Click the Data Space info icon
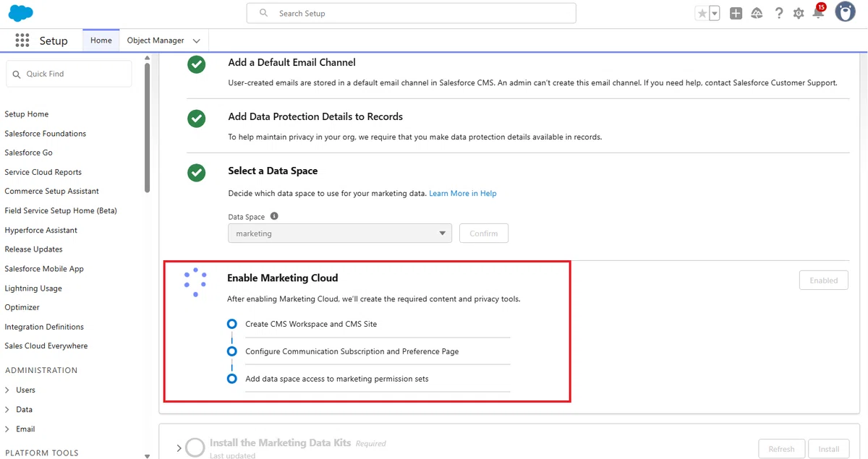This screenshot has width=868, height=459. 274,216
